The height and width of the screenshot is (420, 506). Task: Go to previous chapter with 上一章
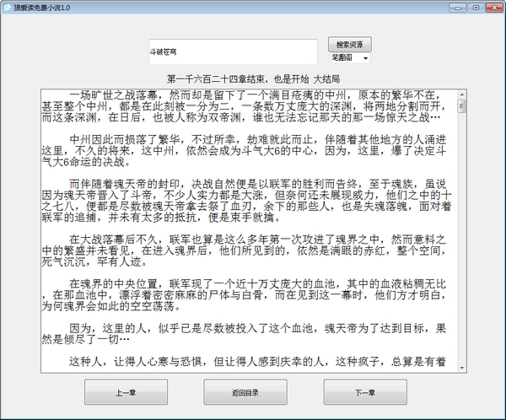click(x=126, y=392)
